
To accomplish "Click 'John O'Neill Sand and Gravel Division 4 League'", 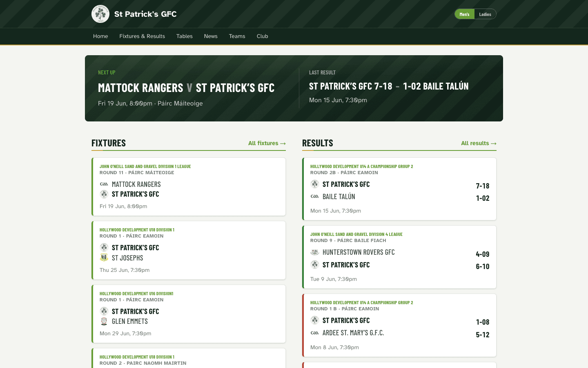I will pos(356,234).
